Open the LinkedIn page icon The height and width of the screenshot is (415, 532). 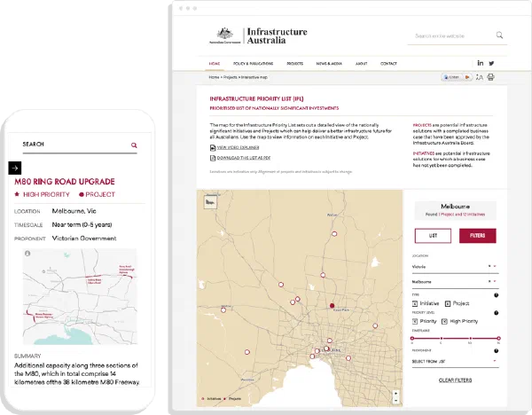(x=481, y=63)
